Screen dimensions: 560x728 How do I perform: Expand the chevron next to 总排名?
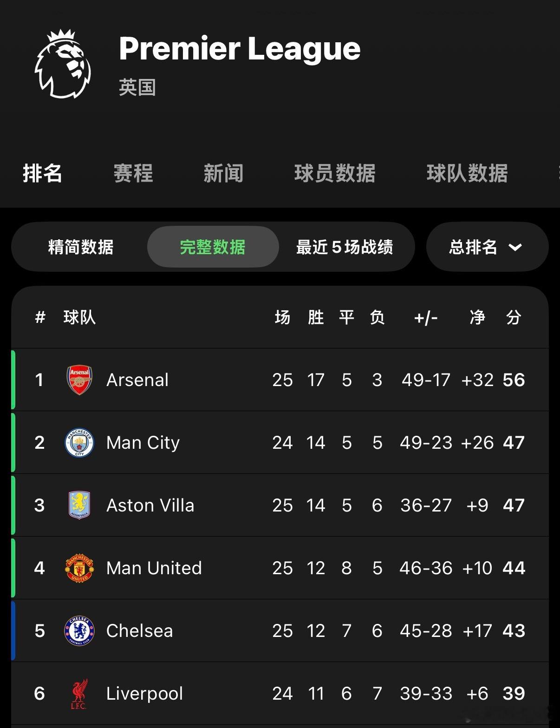pyautogui.click(x=515, y=247)
